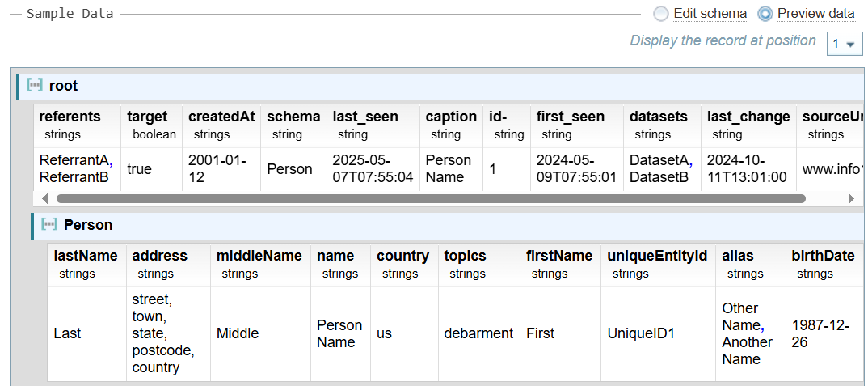Click the root node bracket icon

point(35,86)
